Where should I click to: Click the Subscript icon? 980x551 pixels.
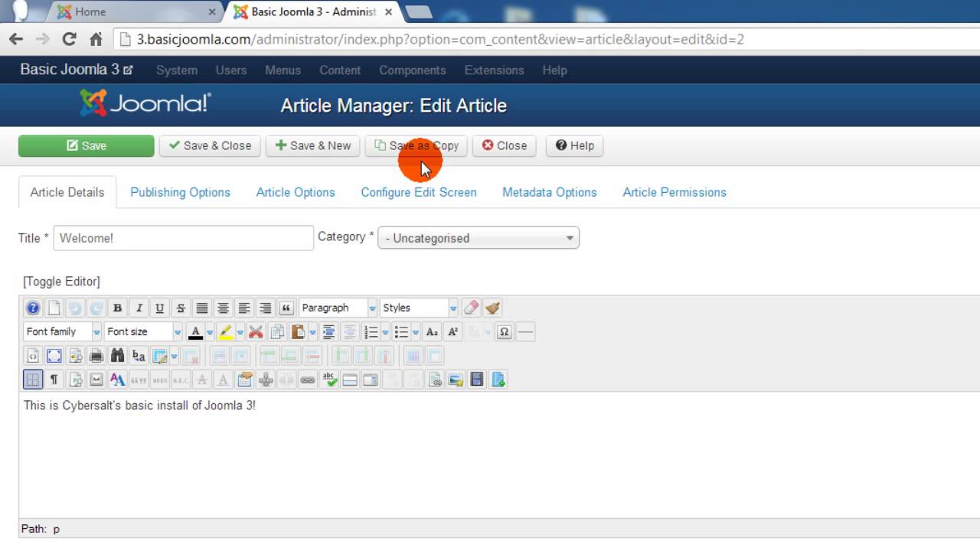[432, 331]
